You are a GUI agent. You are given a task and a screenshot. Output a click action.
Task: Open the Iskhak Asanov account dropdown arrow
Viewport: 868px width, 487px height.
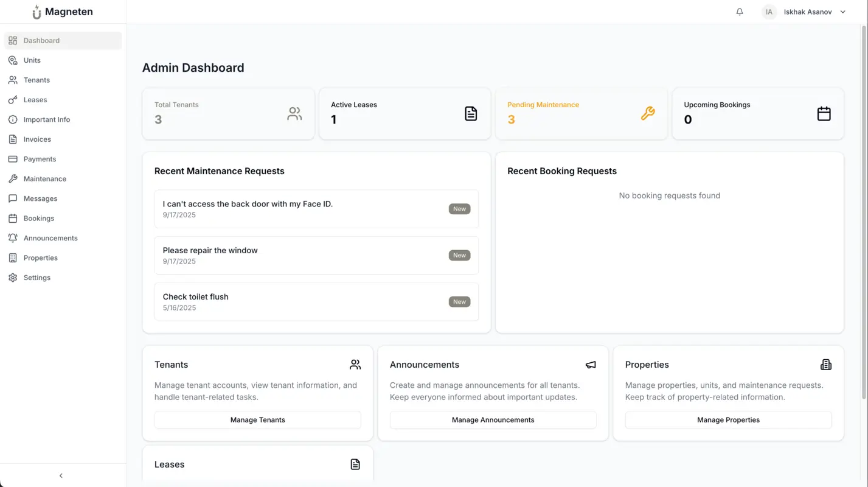pyautogui.click(x=842, y=12)
